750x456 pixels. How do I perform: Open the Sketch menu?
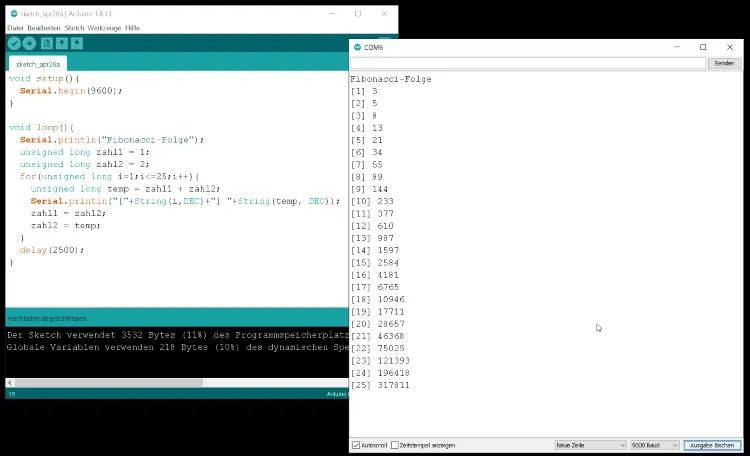click(x=74, y=28)
